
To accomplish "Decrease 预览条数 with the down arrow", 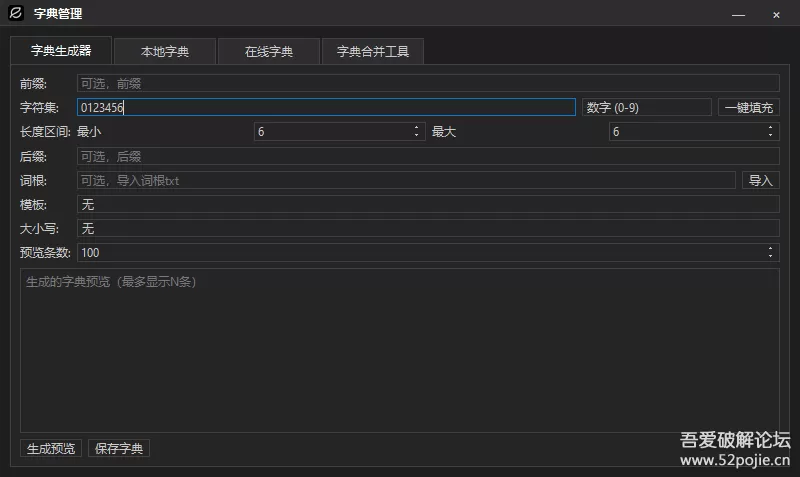I will pyautogui.click(x=770, y=257).
